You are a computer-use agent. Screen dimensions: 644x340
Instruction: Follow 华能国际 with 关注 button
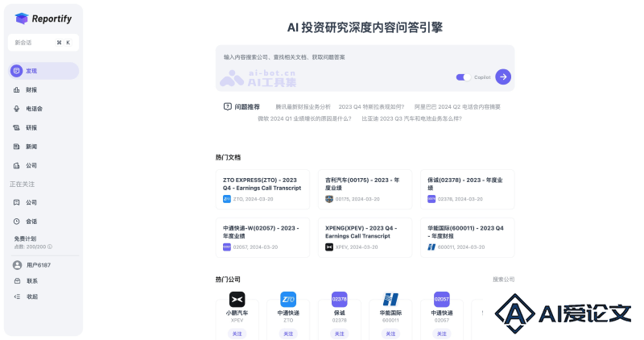(390, 334)
